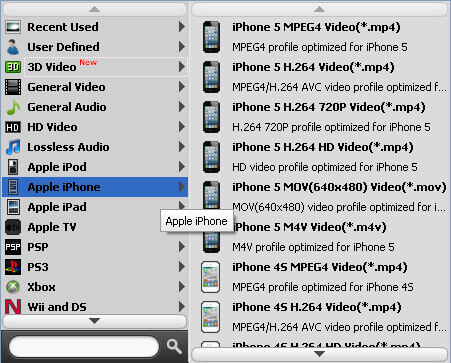451x363 pixels.
Task: Expand the User Defined submenu arrow
Action: click(x=182, y=47)
